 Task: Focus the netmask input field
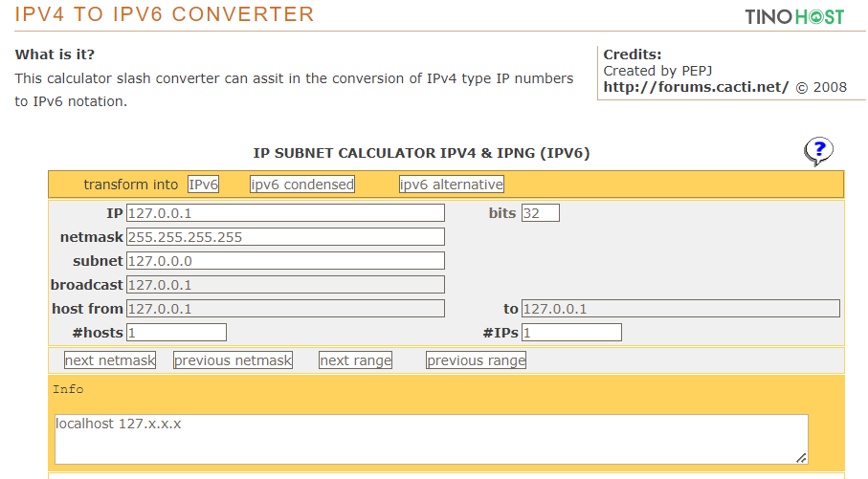(285, 237)
